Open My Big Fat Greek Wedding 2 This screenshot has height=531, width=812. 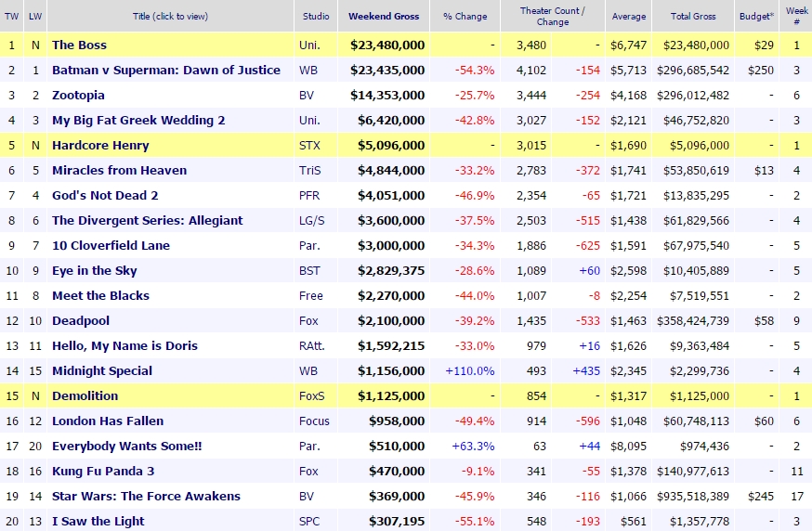138,120
